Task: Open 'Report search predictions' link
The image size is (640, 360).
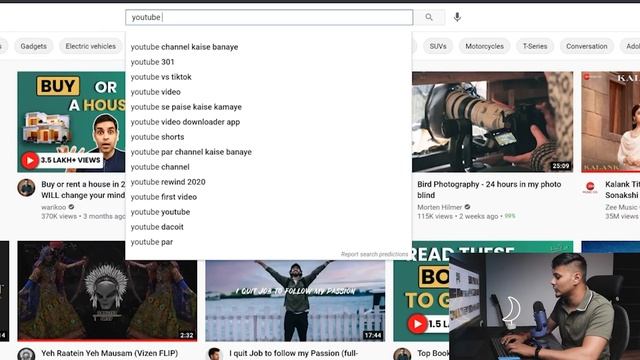Action: click(374, 254)
